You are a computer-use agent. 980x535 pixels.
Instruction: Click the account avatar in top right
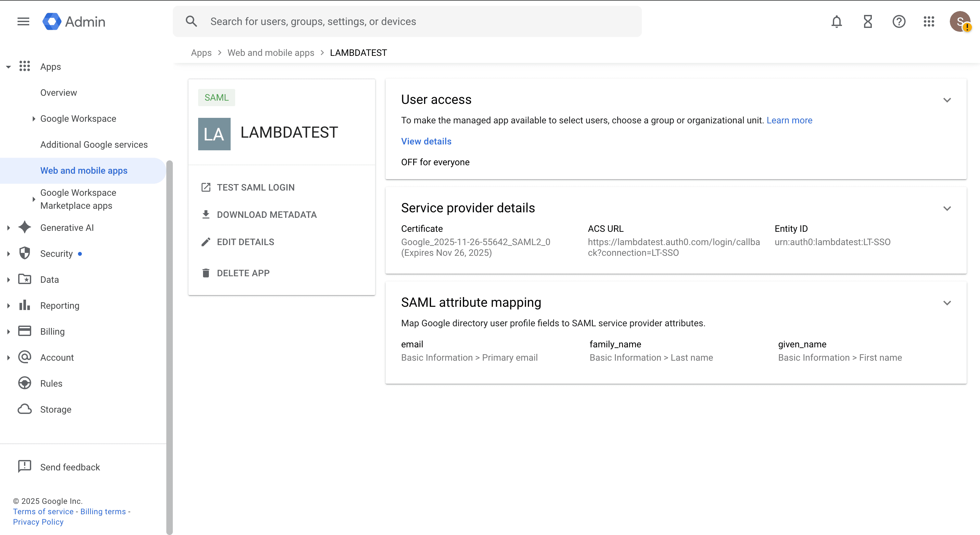960,22
